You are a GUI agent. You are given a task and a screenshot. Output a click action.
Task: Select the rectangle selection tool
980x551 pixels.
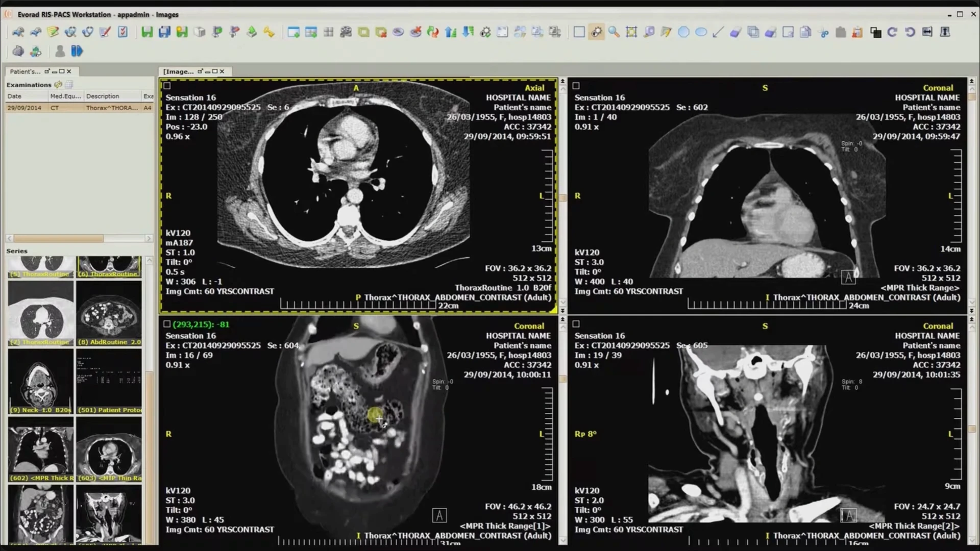coord(579,32)
